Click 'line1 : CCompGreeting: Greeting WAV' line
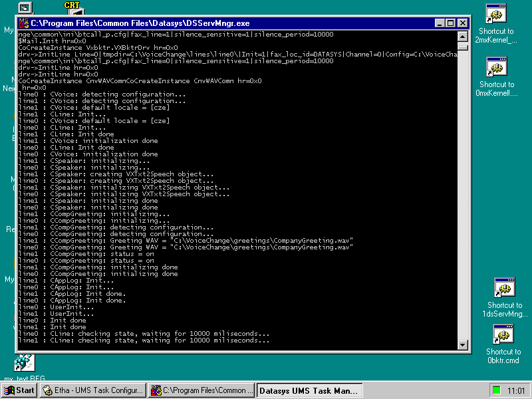Viewport: 532px width, 399px height. [x=186, y=241]
